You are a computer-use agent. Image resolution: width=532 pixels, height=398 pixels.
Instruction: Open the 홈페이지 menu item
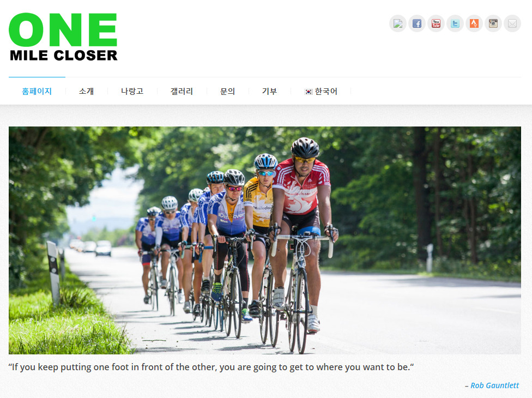pyautogui.click(x=37, y=91)
